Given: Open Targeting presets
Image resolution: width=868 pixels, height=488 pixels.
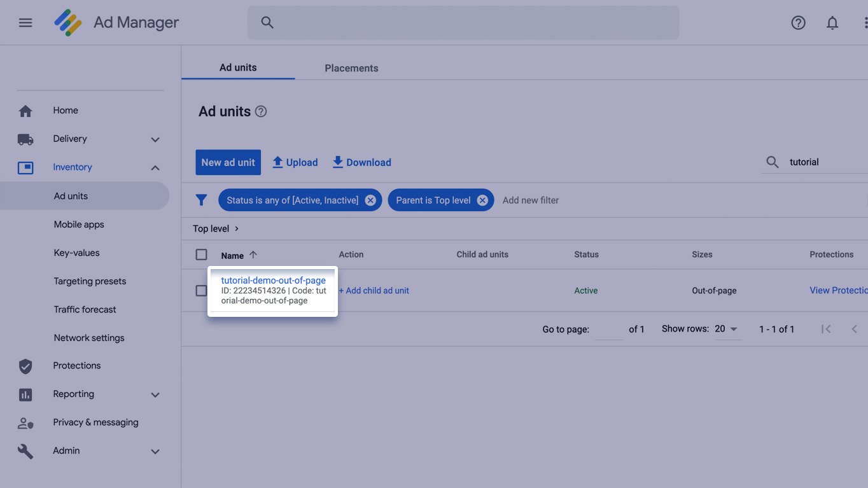Looking at the screenshot, I should pos(90,281).
